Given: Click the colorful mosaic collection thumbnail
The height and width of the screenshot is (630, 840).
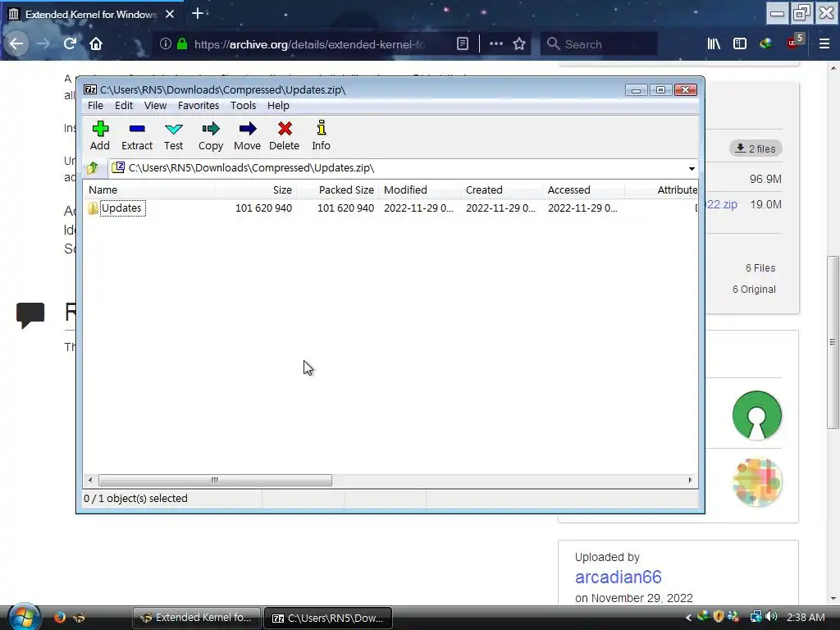Looking at the screenshot, I should pyautogui.click(x=757, y=482).
